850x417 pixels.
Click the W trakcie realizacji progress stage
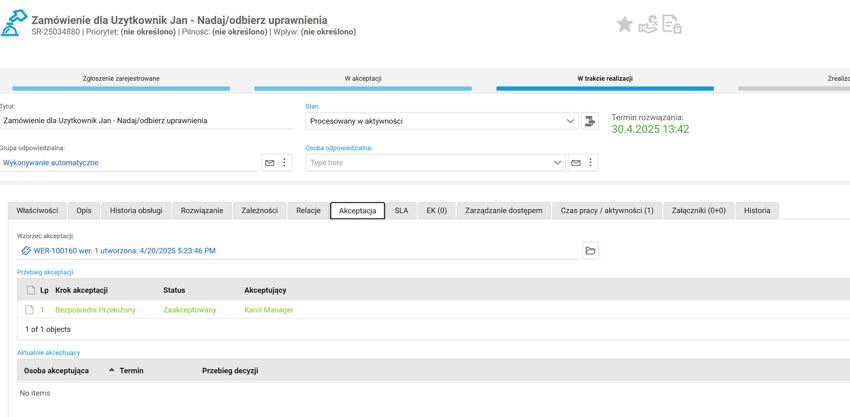tap(604, 79)
